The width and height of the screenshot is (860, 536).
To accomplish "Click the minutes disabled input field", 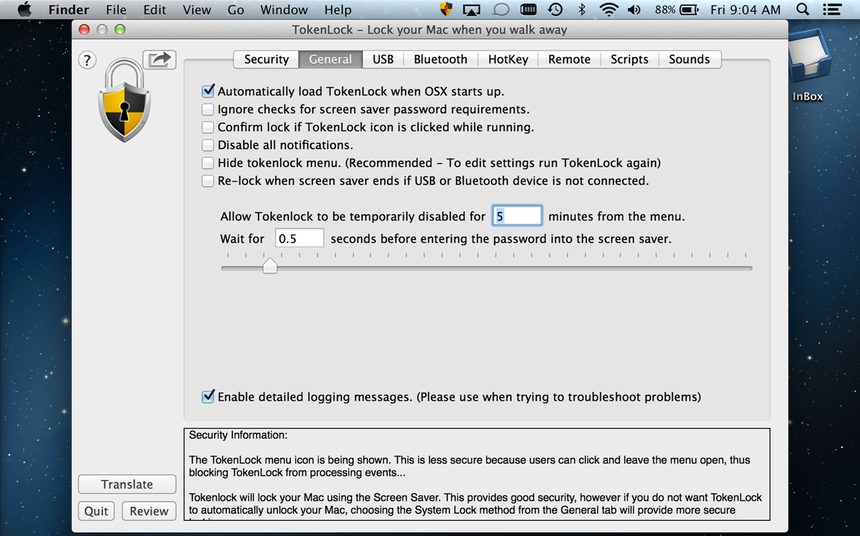I will click(517, 216).
